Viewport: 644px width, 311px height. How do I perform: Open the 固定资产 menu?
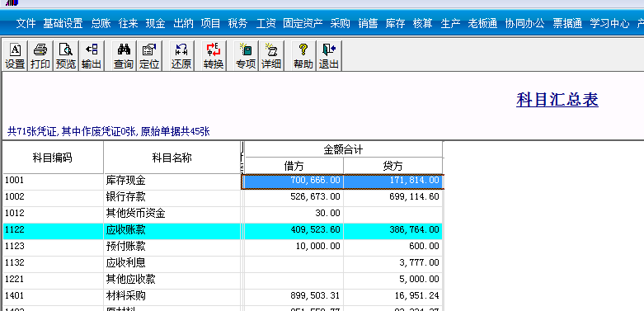(x=303, y=23)
